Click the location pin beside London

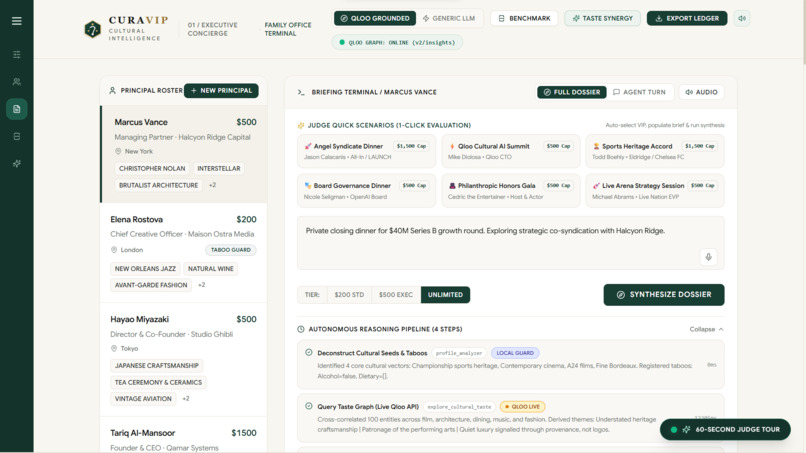[x=114, y=250]
